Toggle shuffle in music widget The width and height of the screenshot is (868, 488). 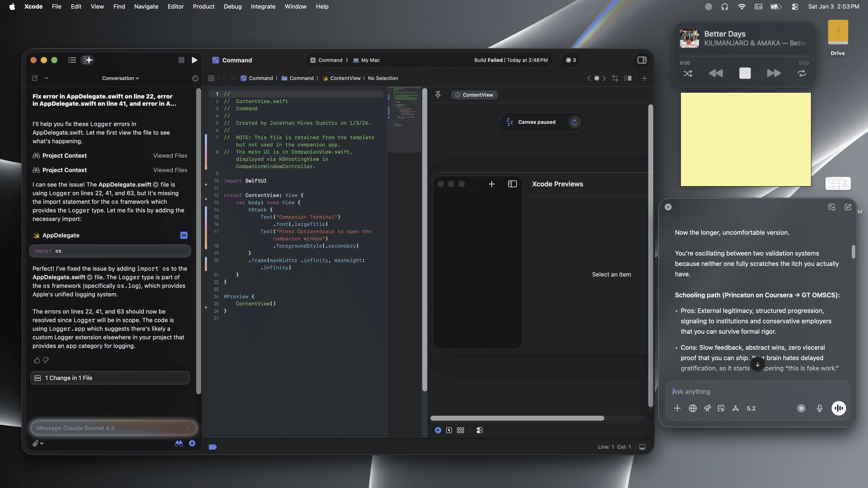[x=688, y=73]
